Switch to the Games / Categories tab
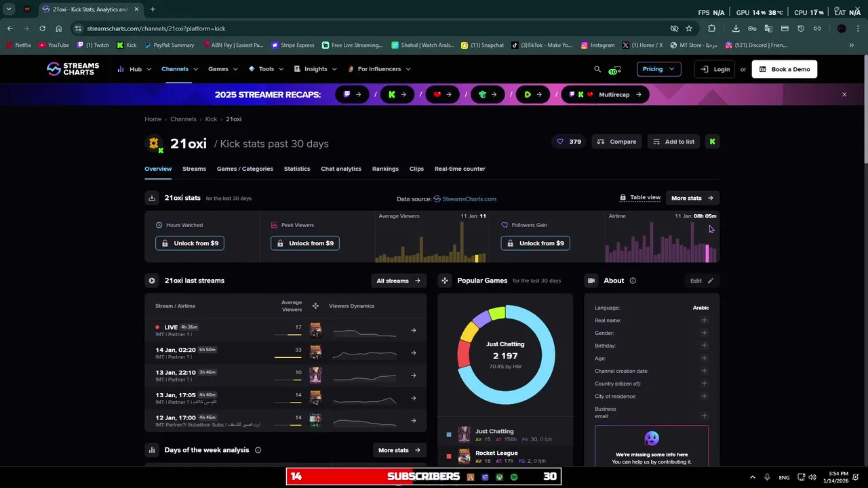Image resolution: width=868 pixels, height=488 pixels. (x=245, y=169)
